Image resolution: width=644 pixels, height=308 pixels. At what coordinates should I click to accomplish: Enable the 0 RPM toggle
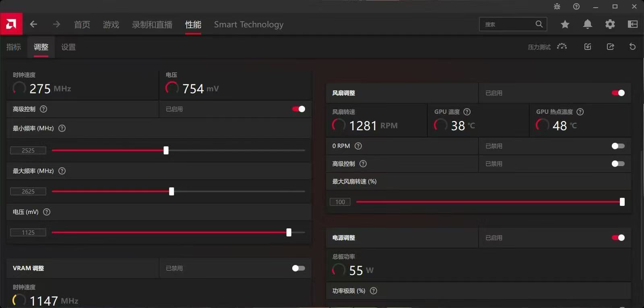(618, 146)
